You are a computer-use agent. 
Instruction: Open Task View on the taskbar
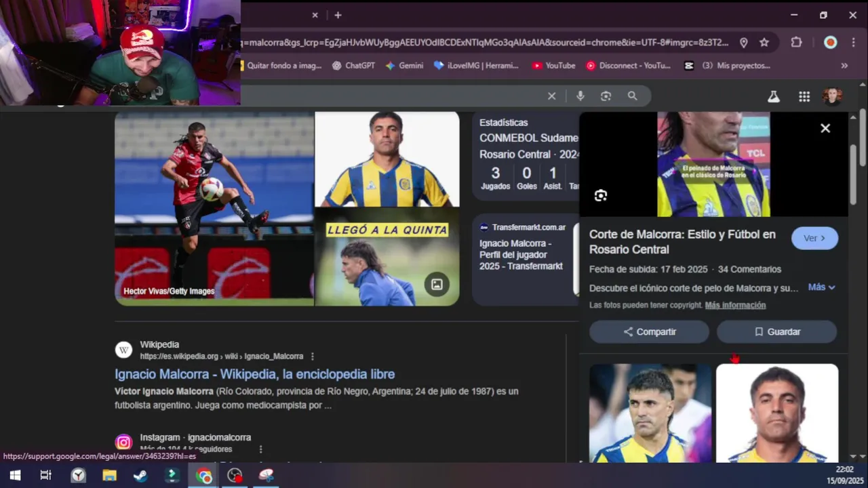(45, 475)
